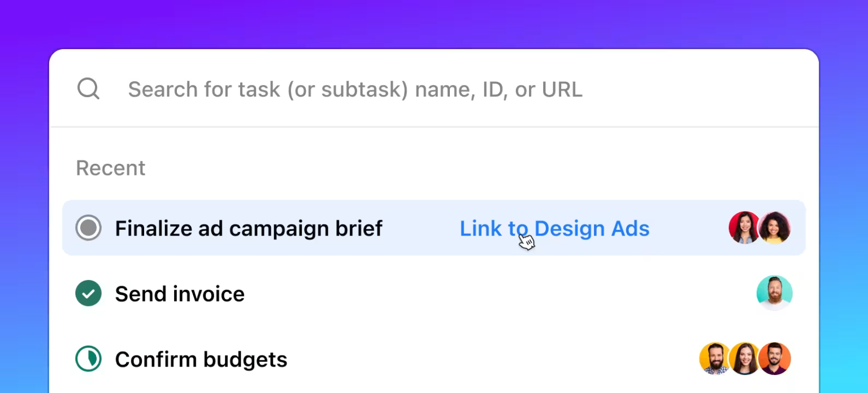Screen dimensions: 868x393
Task: Click the search magnifier icon
Action: 88,89
